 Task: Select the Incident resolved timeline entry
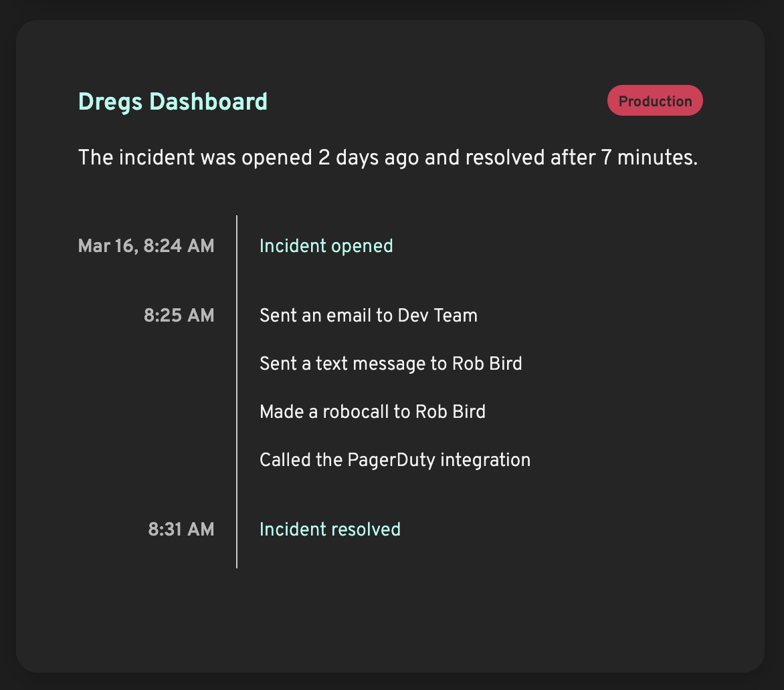pos(329,529)
